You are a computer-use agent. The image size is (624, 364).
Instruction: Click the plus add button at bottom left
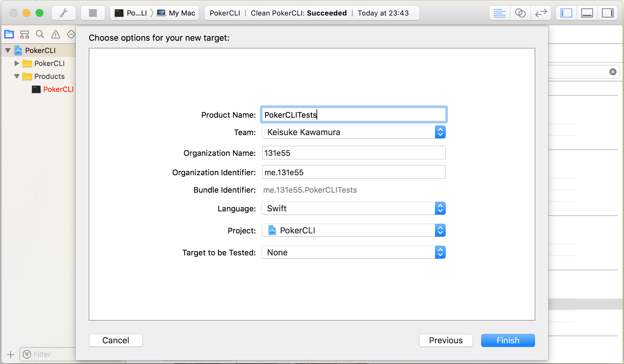coord(11,355)
